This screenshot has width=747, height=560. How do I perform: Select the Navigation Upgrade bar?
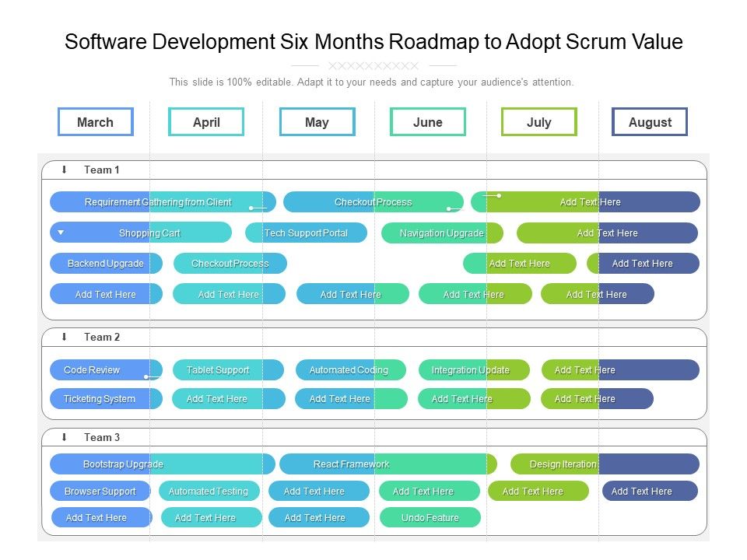pos(442,233)
